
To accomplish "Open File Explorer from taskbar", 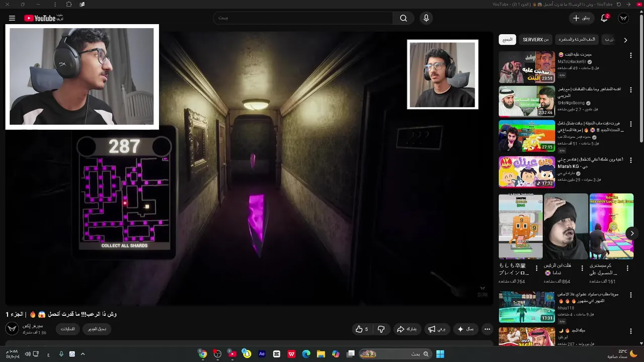I will [321, 354].
